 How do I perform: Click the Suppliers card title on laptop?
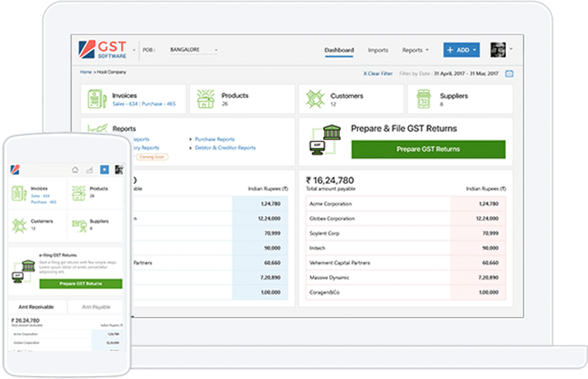click(x=454, y=96)
